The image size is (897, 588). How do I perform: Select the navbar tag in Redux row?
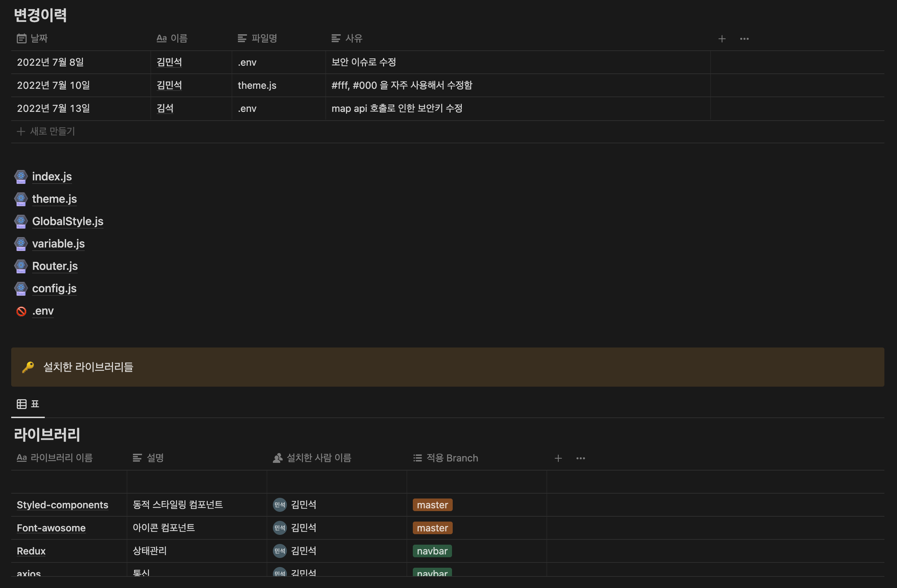432,551
